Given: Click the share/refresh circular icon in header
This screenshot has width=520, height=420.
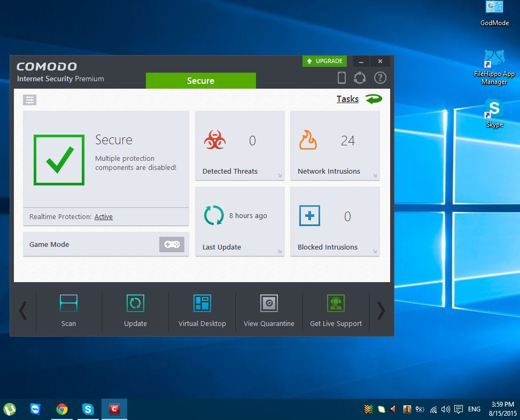Looking at the screenshot, I should click(x=360, y=78).
